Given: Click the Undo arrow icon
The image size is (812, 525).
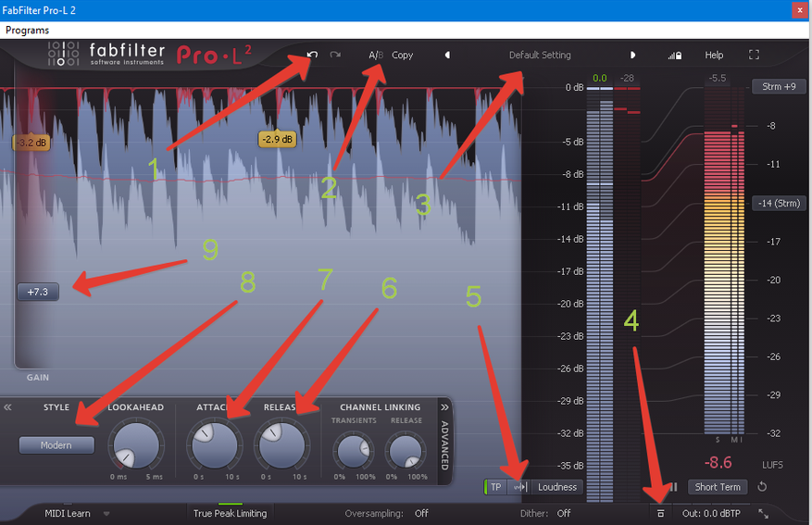Looking at the screenshot, I should [312, 55].
